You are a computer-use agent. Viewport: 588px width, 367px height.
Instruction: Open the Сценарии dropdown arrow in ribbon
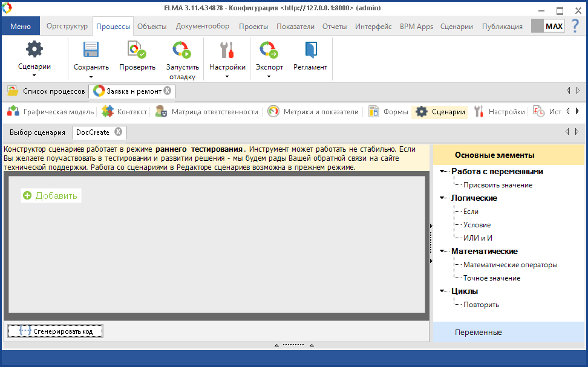click(34, 76)
